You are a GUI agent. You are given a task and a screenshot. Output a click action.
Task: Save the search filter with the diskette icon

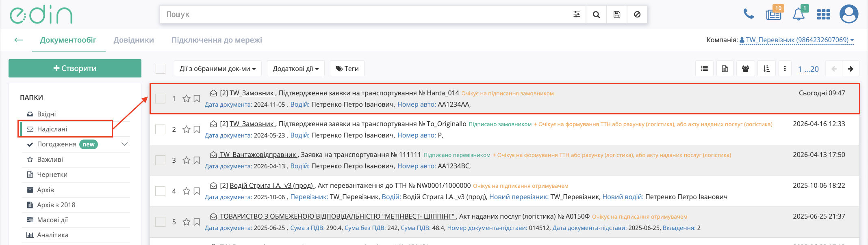[617, 14]
